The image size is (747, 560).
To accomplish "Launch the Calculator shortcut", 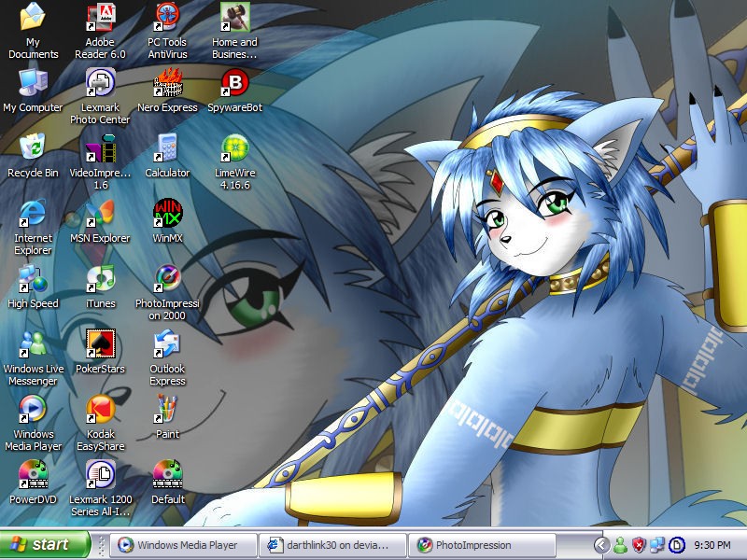I will 167,148.
